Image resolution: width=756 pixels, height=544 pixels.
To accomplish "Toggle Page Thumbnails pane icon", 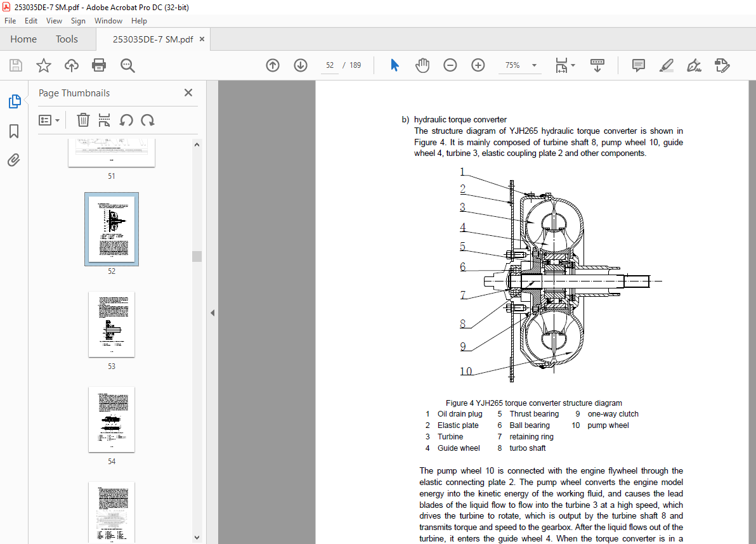I will 15,101.
